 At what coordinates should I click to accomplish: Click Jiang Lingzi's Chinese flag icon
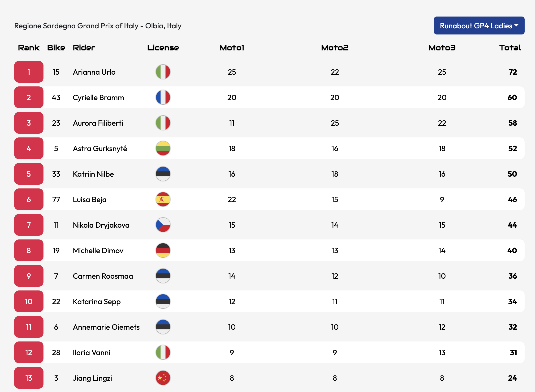pos(163,378)
